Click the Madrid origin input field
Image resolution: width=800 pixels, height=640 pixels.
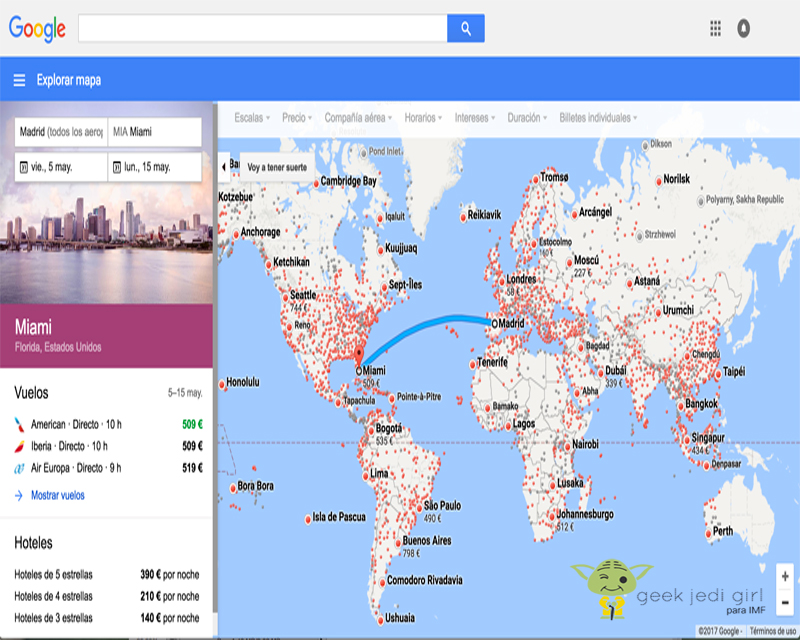(x=61, y=132)
